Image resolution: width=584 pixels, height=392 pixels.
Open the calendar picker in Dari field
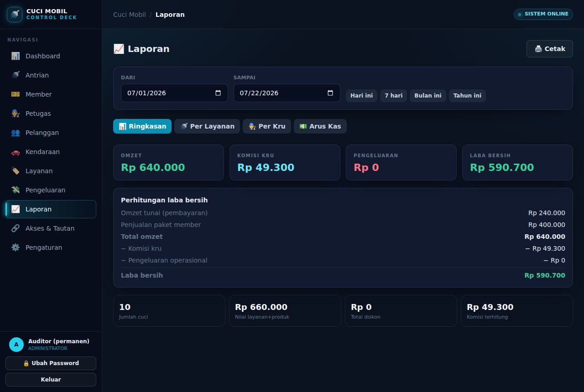(x=218, y=93)
